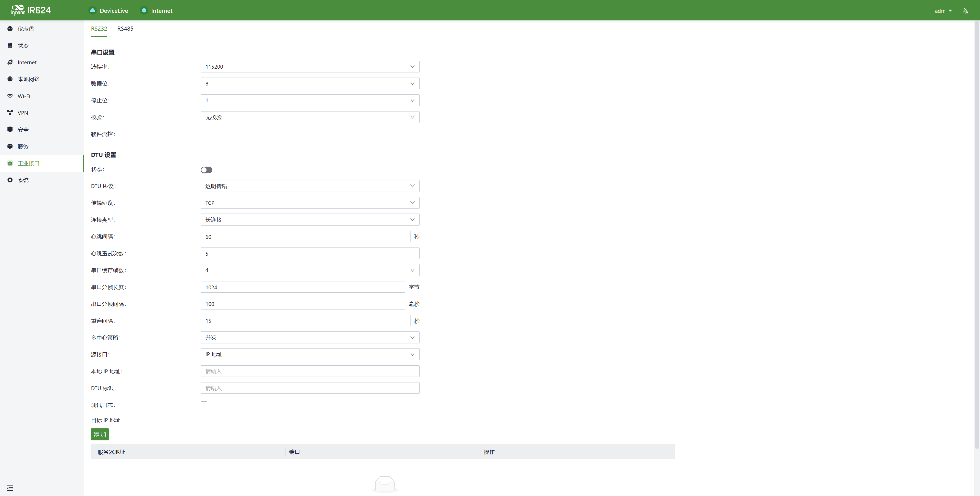Screen dimensions: 980x496
Task: Open 工业接口 in the sidebar
Action: point(42,163)
